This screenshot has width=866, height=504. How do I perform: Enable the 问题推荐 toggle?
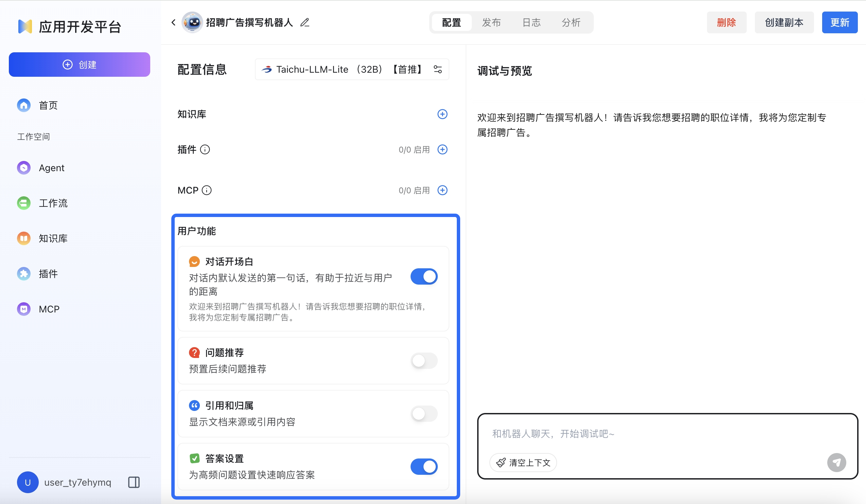[x=424, y=361]
